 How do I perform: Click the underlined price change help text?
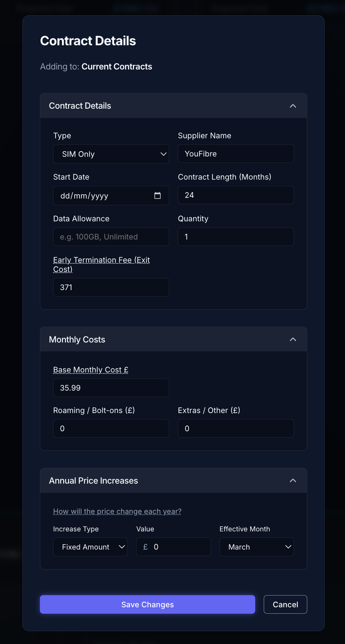[117, 511]
